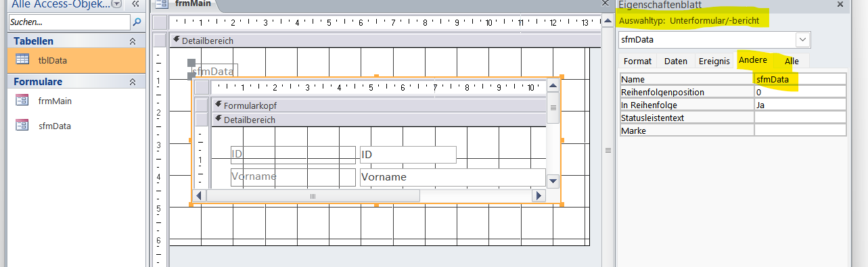Image resolution: width=868 pixels, height=267 pixels.
Task: Close the frmMain design window
Action: click(606, 4)
